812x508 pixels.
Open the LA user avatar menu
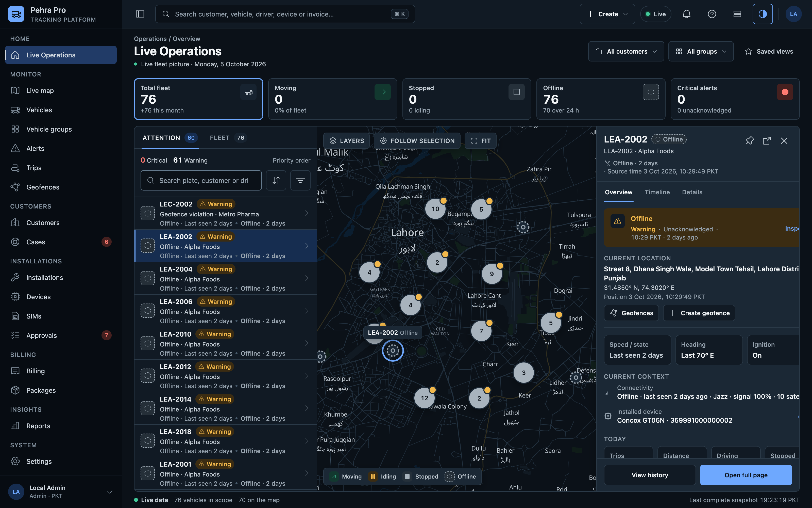(x=793, y=14)
